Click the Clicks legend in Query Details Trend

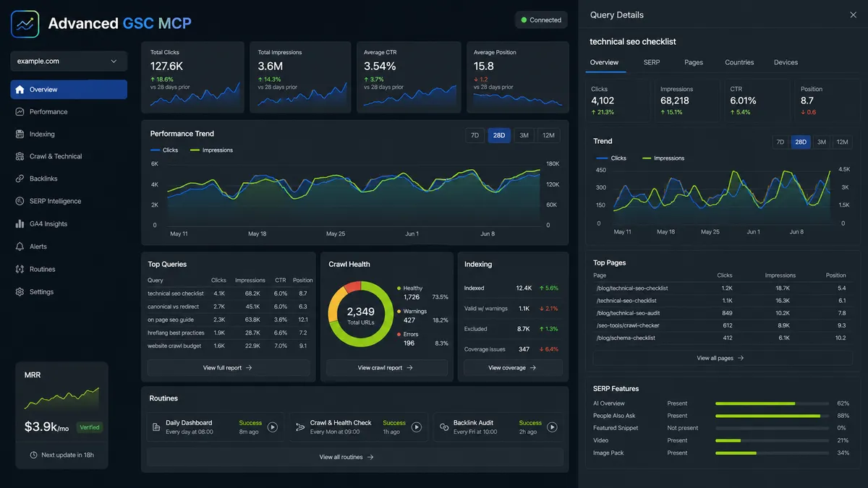click(x=611, y=158)
